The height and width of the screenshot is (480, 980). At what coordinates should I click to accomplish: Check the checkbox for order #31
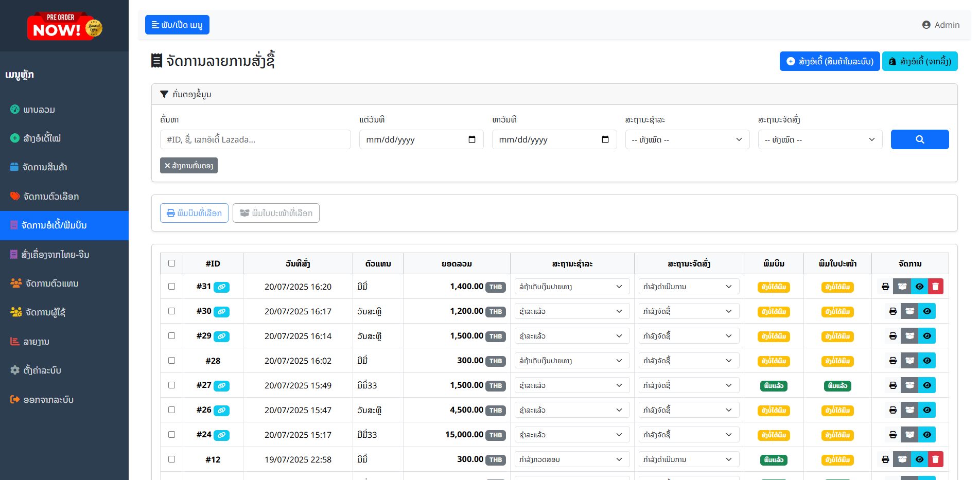point(171,287)
